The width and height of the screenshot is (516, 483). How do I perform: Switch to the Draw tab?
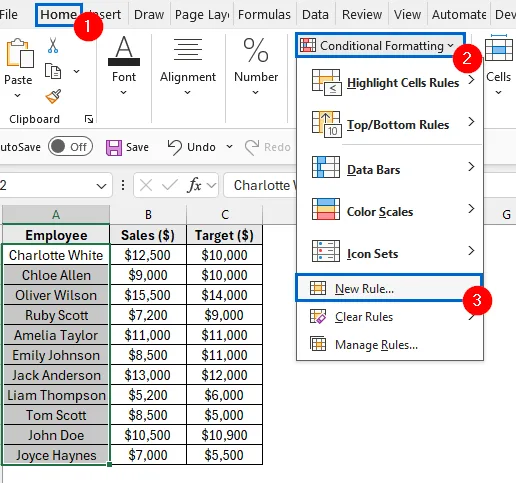click(149, 15)
